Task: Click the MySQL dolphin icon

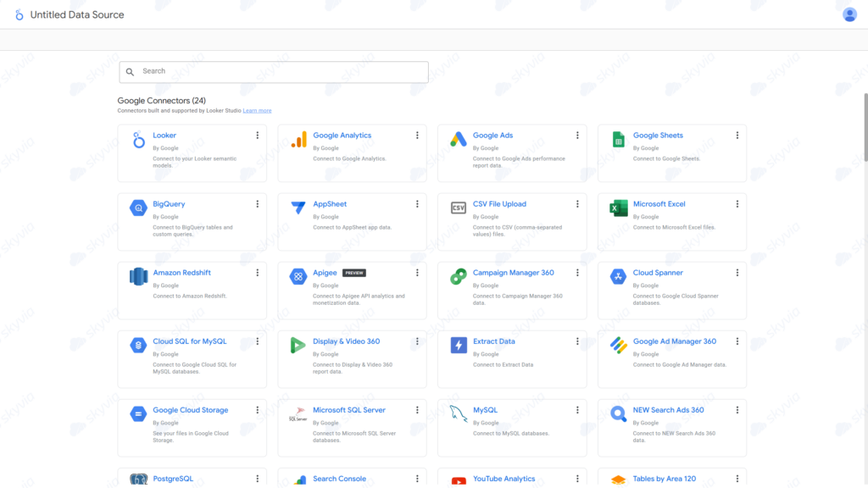Action: point(459,413)
